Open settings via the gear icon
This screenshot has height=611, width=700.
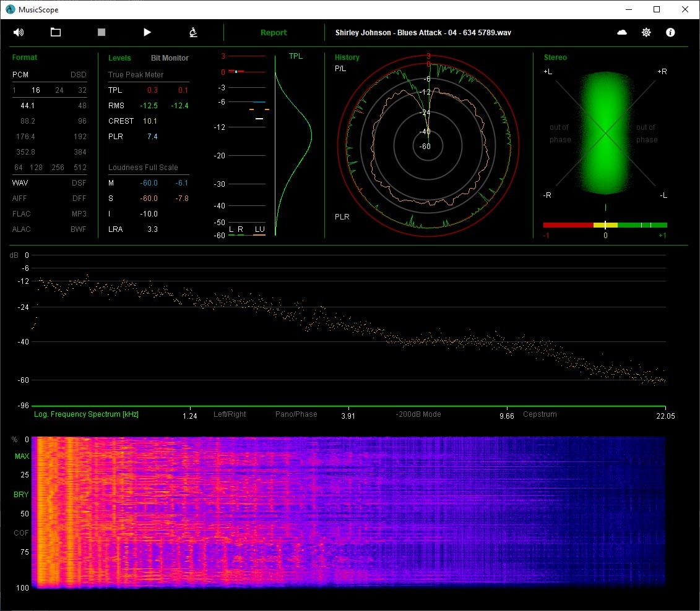pos(646,32)
